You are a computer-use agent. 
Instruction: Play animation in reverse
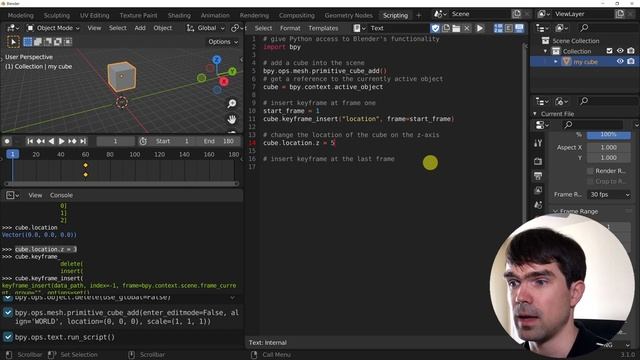[x=51, y=141]
